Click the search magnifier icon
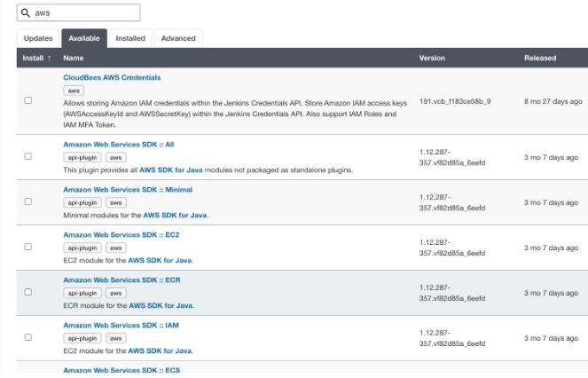The image size is (588, 378). pyautogui.click(x=27, y=13)
